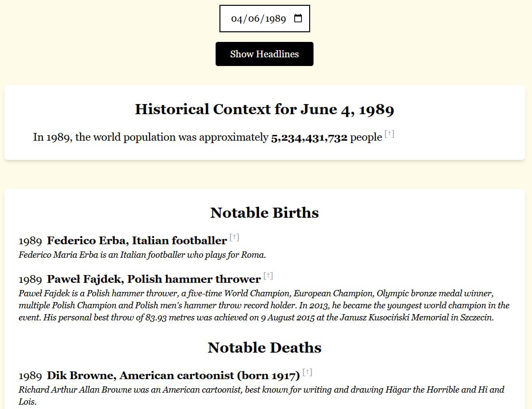Click the year 1989 beside Dik Browne
532x409 pixels.
(30, 376)
